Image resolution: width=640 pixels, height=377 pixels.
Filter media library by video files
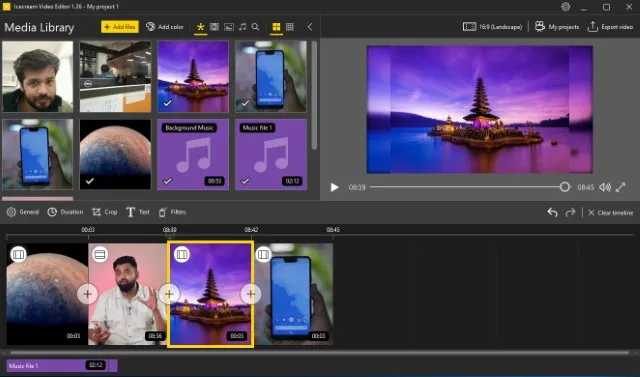click(214, 27)
